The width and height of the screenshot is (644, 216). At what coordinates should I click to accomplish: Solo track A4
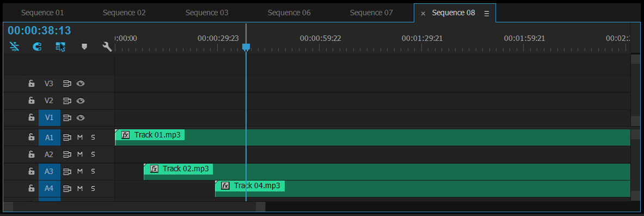tap(93, 188)
